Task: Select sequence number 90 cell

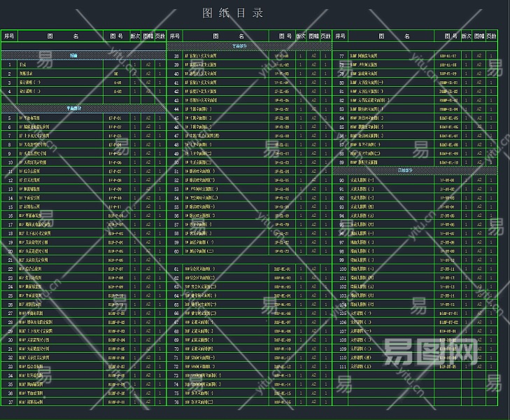Action: tap(341, 180)
